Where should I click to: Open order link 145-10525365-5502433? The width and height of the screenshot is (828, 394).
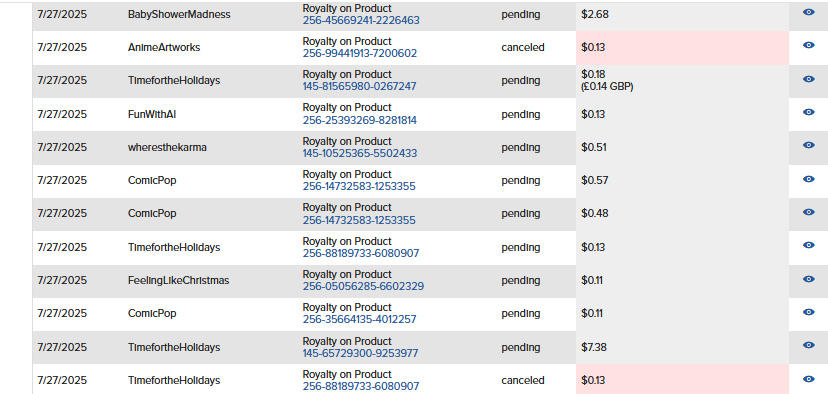point(360,153)
